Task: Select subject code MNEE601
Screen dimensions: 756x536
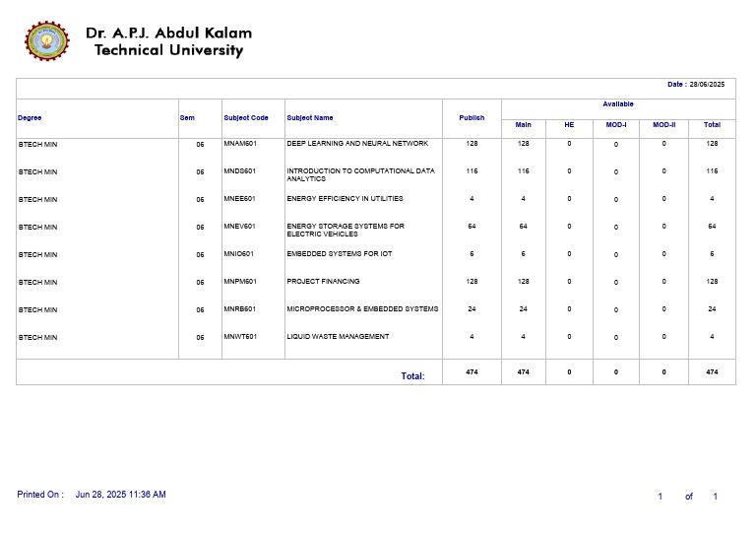Action: point(239,199)
